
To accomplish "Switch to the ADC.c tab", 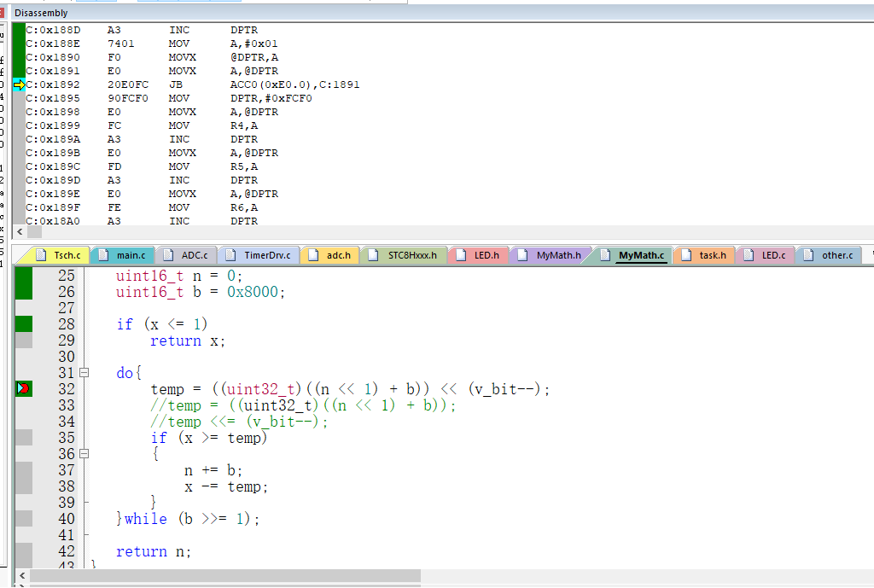I will click(185, 255).
